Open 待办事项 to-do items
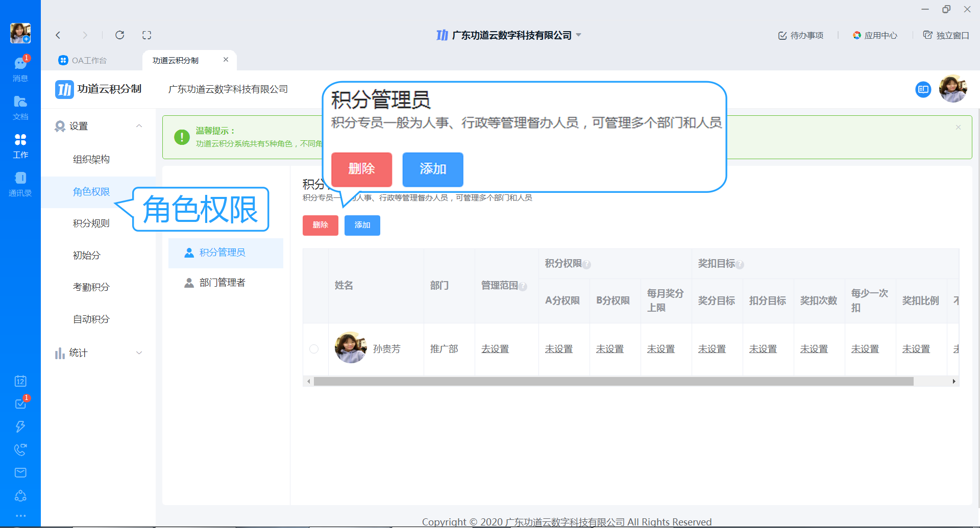 pos(800,35)
